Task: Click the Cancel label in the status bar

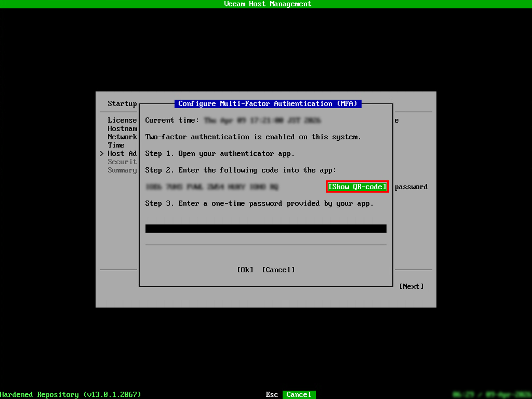Action: [x=299, y=394]
